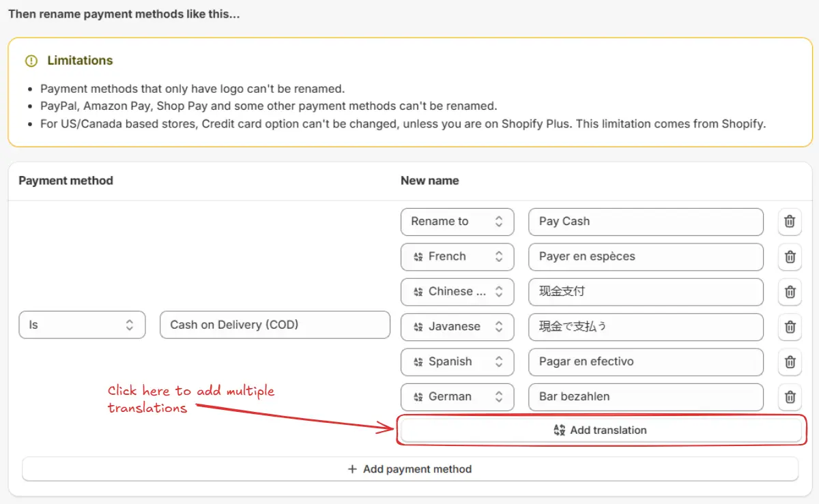The image size is (819, 504).
Task: Click the Add translation button
Action: [601, 430]
